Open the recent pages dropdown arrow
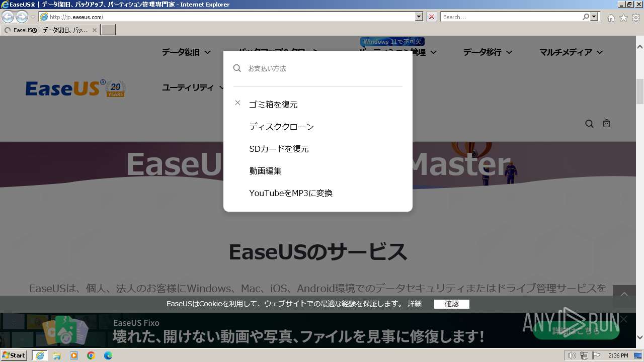Image resolution: width=644 pixels, height=362 pixels. coord(33,17)
